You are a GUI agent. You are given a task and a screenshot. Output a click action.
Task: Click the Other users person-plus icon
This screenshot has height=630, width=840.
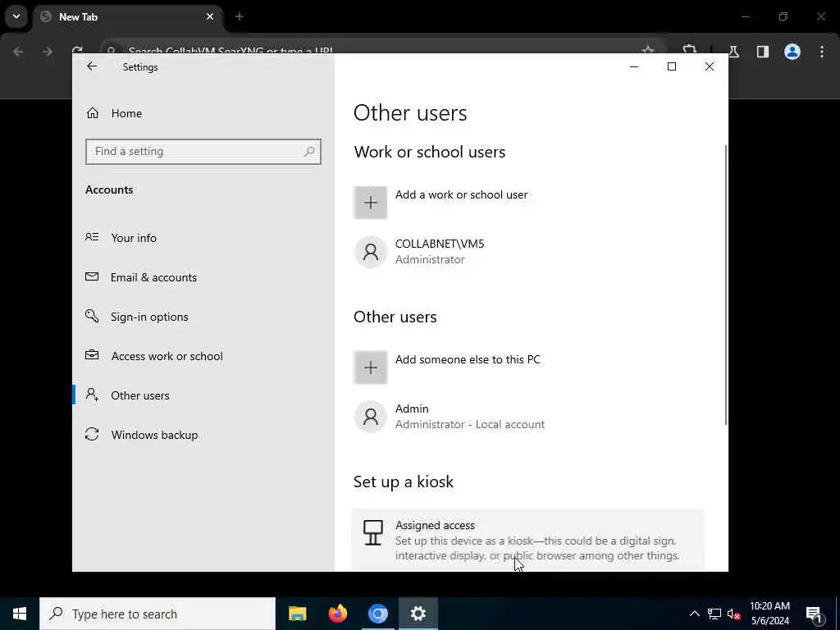92,395
